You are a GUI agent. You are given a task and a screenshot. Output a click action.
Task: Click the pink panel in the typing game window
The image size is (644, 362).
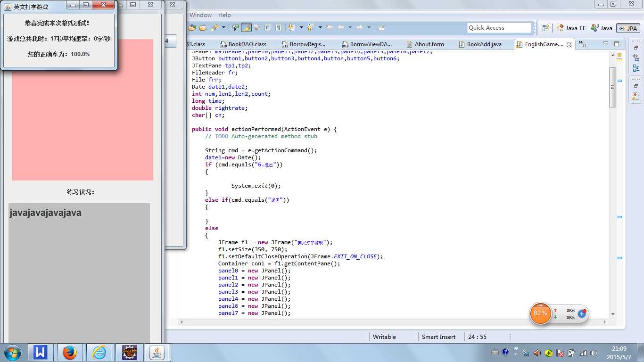[83, 109]
